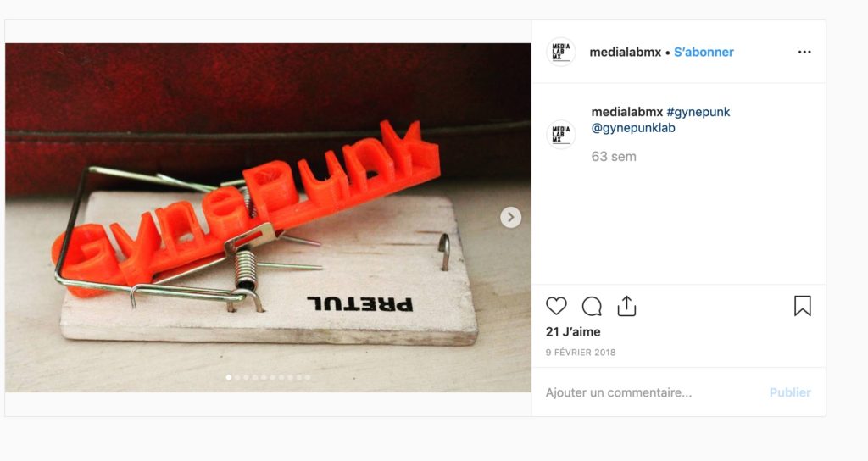The height and width of the screenshot is (461, 868).
Task: Like the post with the heart icon
Action: coord(556,306)
